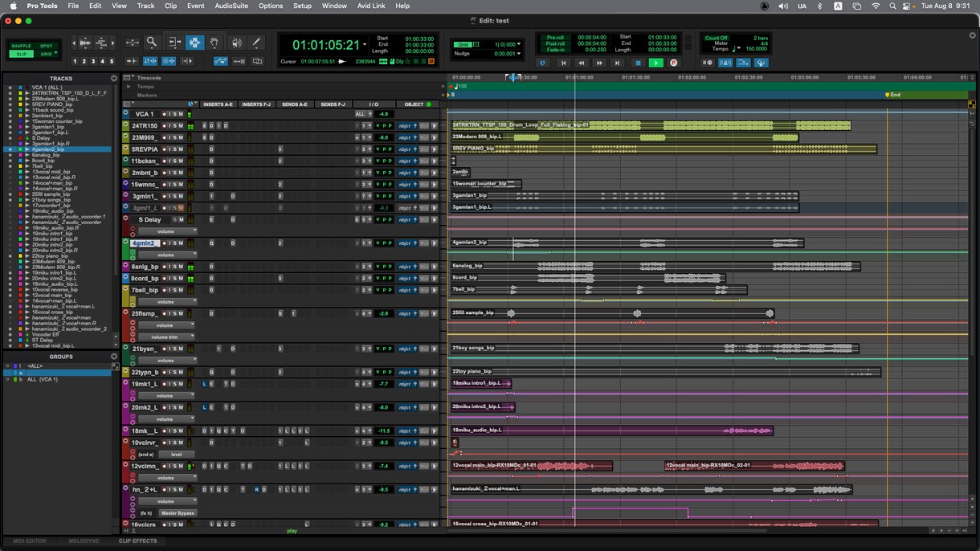Image resolution: width=980 pixels, height=551 pixels.
Task: Select the Zoomer tool
Action: point(151,43)
